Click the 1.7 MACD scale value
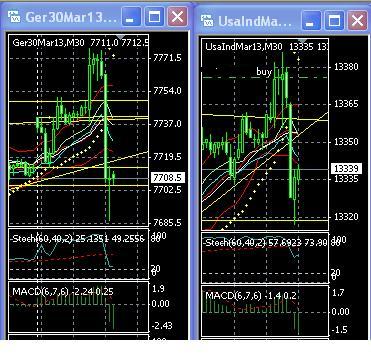 pyautogui.click(x=338, y=293)
